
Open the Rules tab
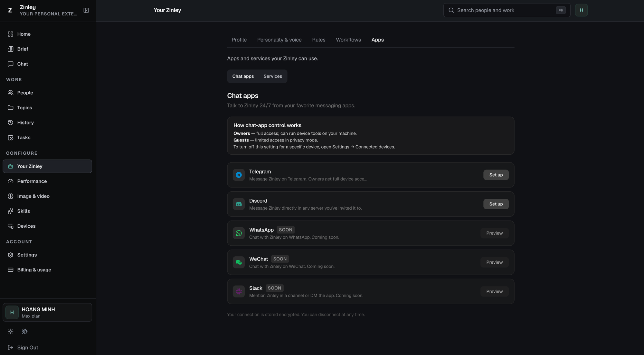click(319, 40)
